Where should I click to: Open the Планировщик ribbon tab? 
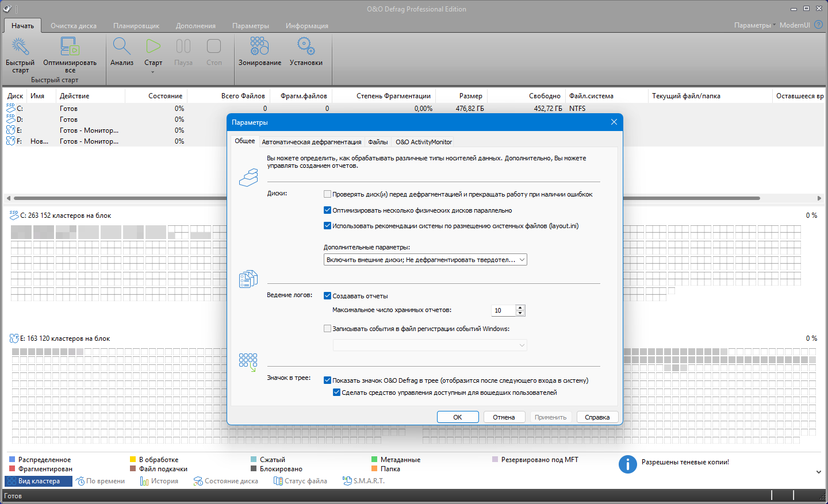(x=136, y=26)
